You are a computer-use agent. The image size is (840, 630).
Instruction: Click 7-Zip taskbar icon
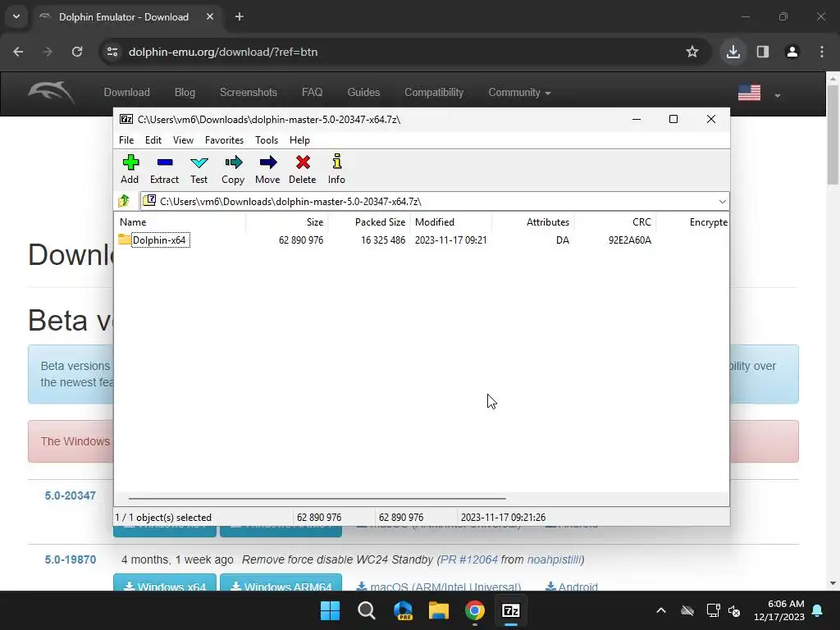coord(511,610)
